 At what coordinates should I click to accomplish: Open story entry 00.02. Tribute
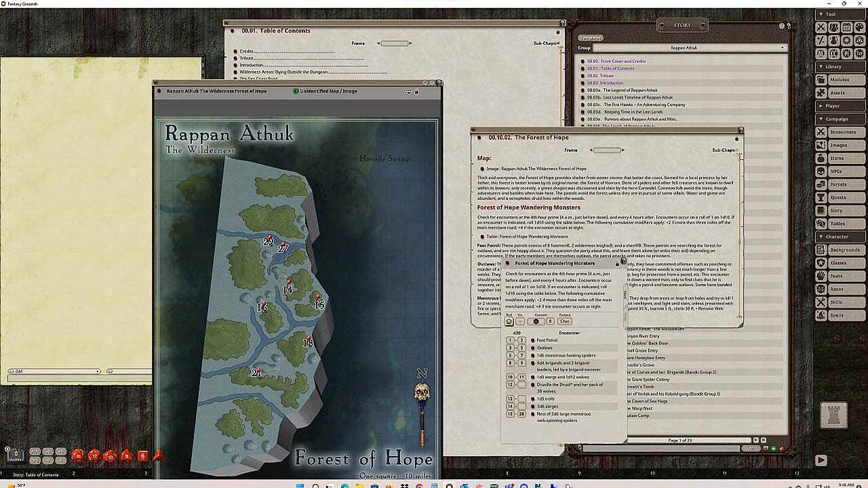pyautogui.click(x=600, y=76)
